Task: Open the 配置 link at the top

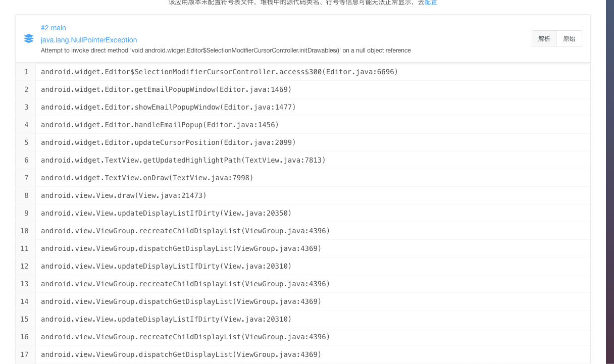Action: coord(431,3)
